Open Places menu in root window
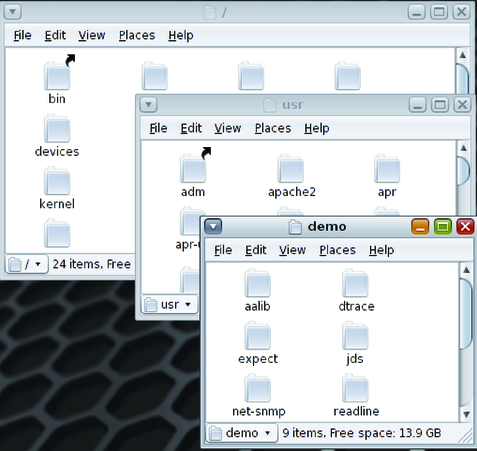 click(137, 35)
